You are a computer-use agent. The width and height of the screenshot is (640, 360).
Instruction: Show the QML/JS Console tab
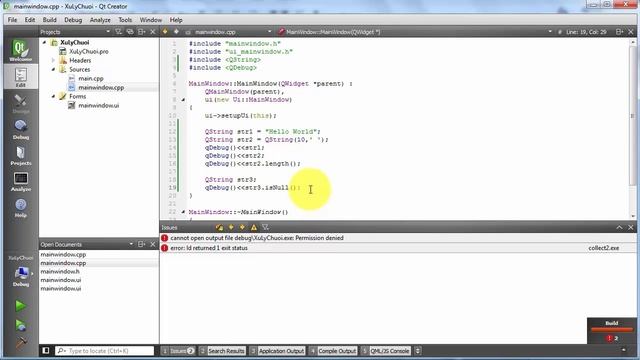tap(386, 351)
